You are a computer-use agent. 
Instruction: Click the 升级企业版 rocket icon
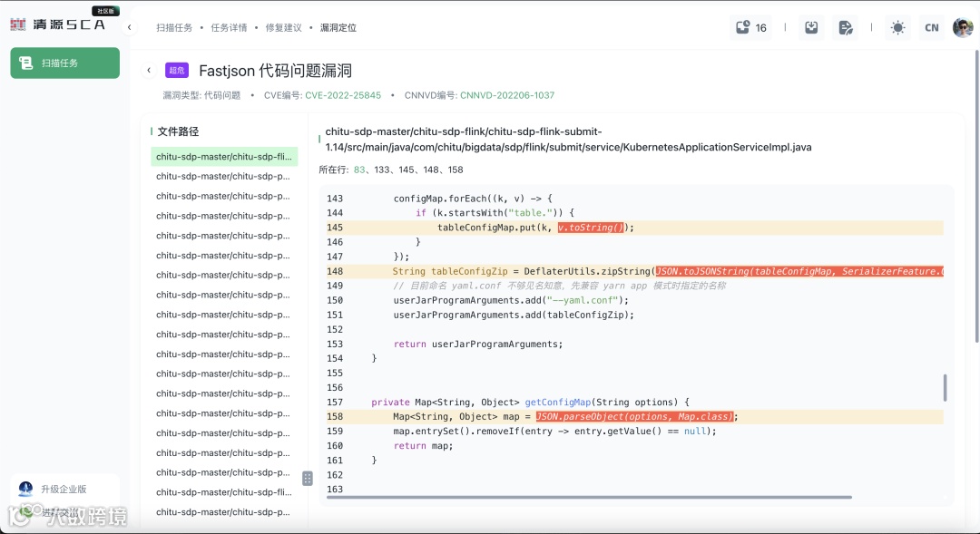25,489
